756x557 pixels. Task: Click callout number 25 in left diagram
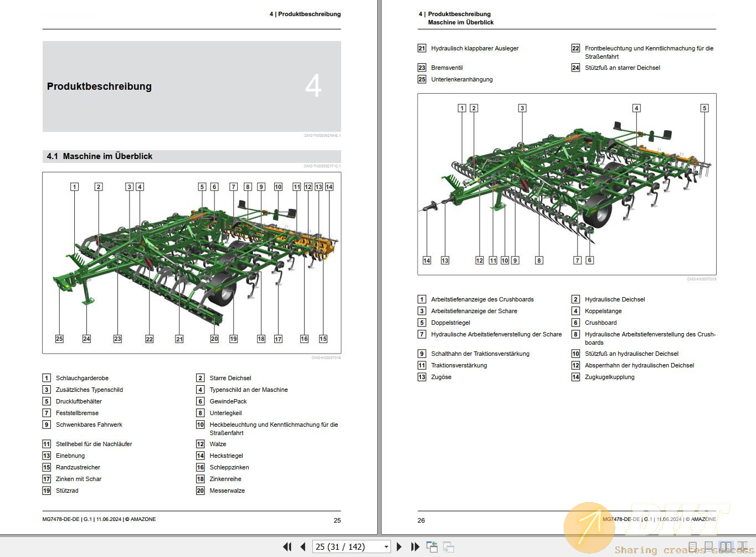[59, 339]
